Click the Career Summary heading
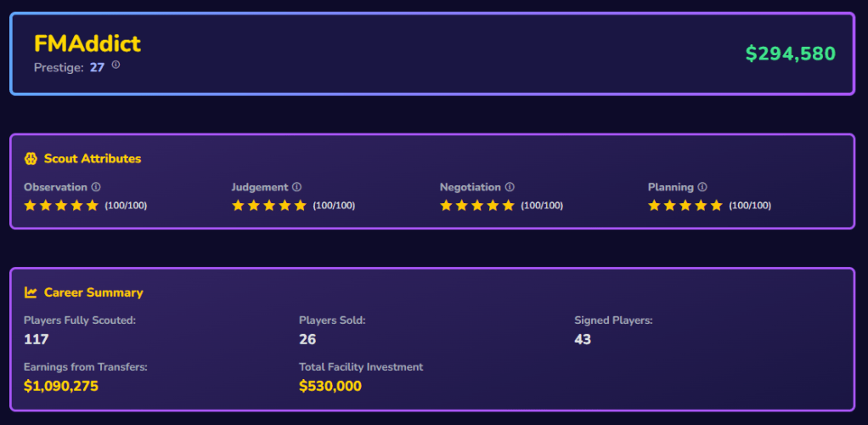The height and width of the screenshot is (425, 868). [93, 292]
